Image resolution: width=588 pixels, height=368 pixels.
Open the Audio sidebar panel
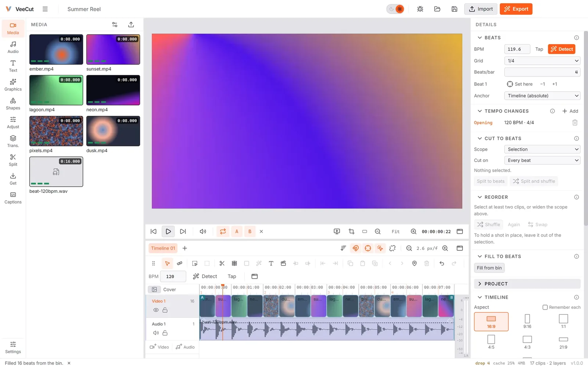pyautogui.click(x=13, y=47)
